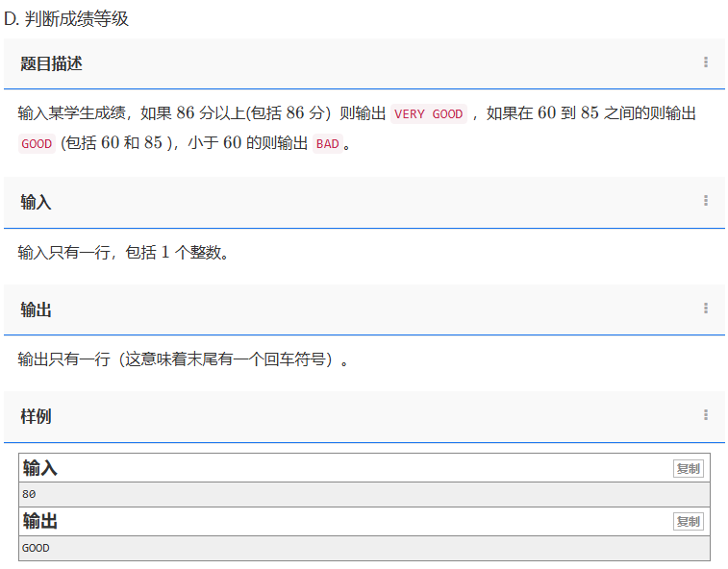Image resolution: width=728 pixels, height=569 pixels.
Task: Select the VERY GOOD code tag
Action: click(x=429, y=114)
